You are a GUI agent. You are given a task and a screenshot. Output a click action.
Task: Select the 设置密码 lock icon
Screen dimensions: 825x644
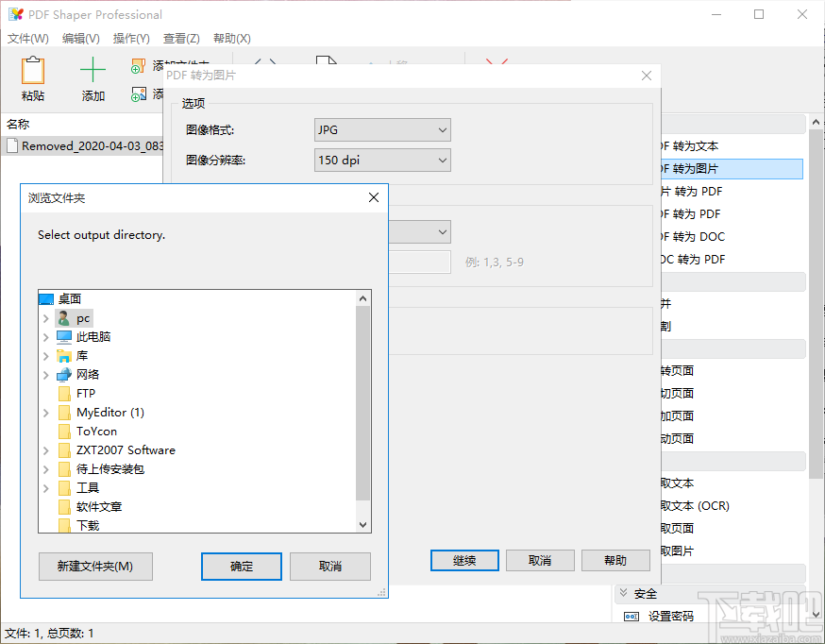point(631,615)
